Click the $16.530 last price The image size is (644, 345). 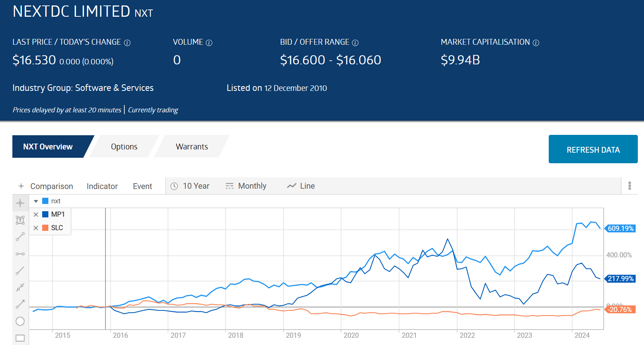34,60
